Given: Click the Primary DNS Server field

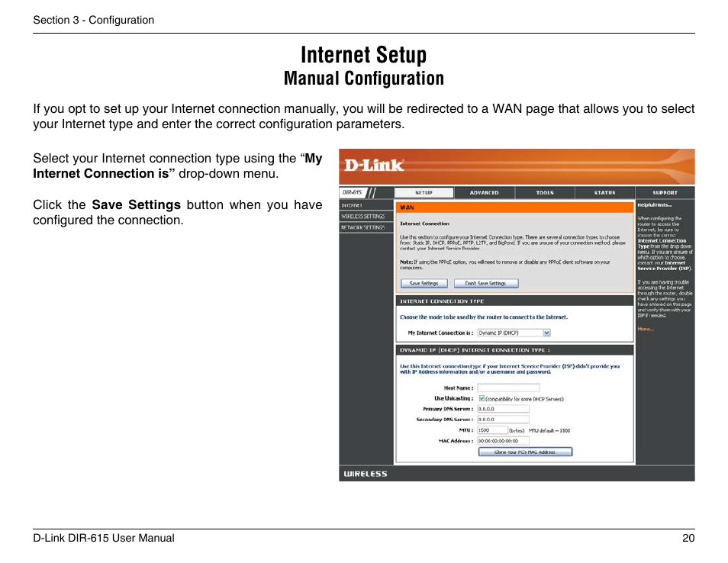Looking at the screenshot, I should click(x=503, y=409).
